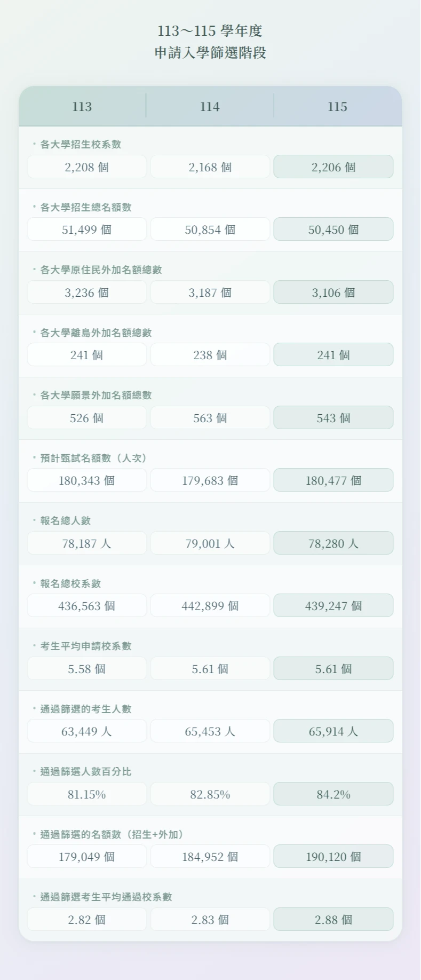This screenshot has width=421, height=980.
Task: Click the 65,914 人 cell
Action: (333, 731)
